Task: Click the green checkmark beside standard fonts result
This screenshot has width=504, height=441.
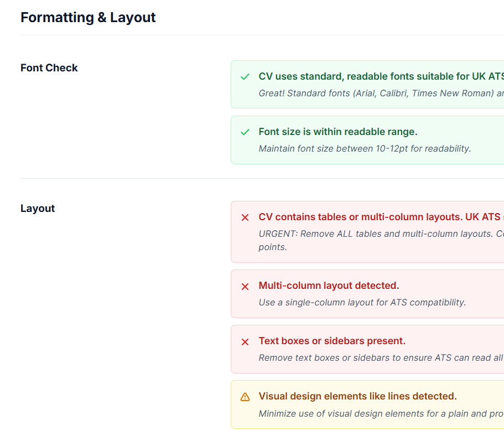Action: click(245, 77)
